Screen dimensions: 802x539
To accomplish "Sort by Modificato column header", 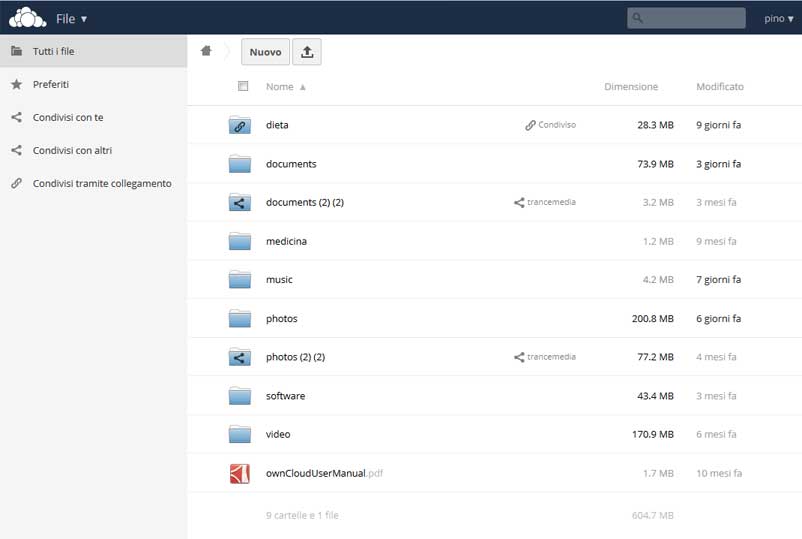I will [719, 87].
